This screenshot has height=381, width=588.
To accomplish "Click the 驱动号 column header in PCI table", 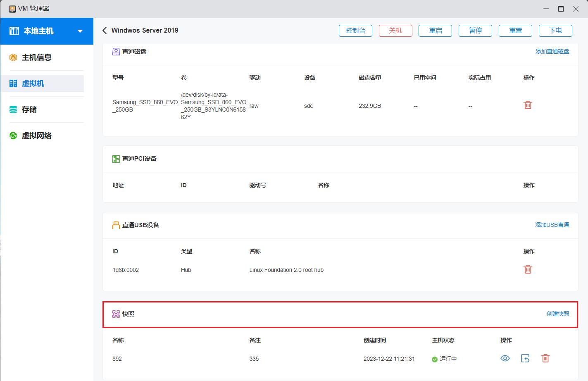I will [258, 185].
